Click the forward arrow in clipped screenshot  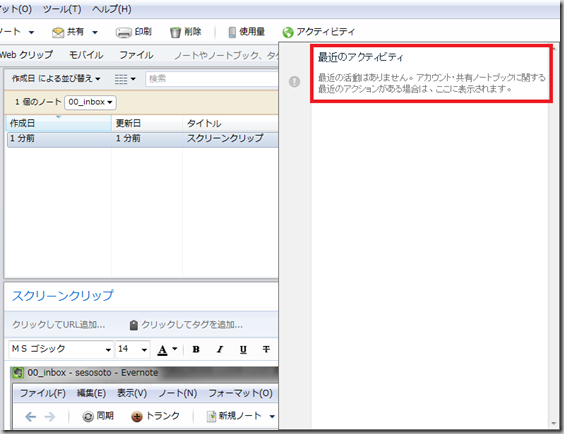click(50, 417)
